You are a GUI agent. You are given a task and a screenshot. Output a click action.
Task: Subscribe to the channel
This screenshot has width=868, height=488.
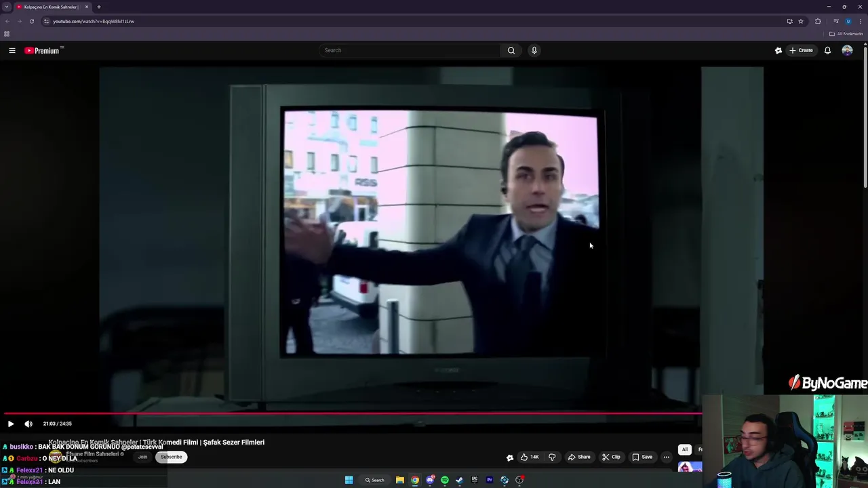click(172, 457)
